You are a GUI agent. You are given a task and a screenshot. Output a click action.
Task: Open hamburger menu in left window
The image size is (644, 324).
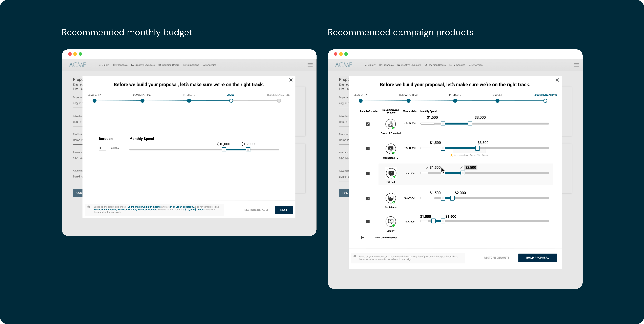[310, 65]
